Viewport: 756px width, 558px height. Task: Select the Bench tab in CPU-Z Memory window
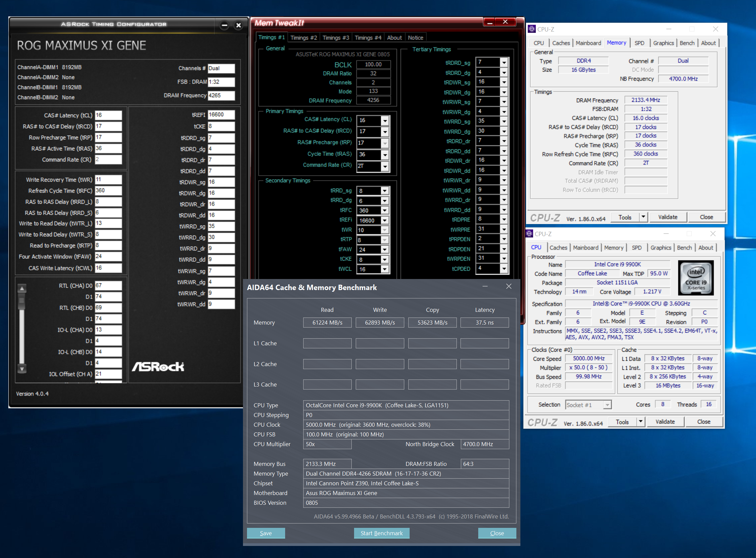point(687,43)
